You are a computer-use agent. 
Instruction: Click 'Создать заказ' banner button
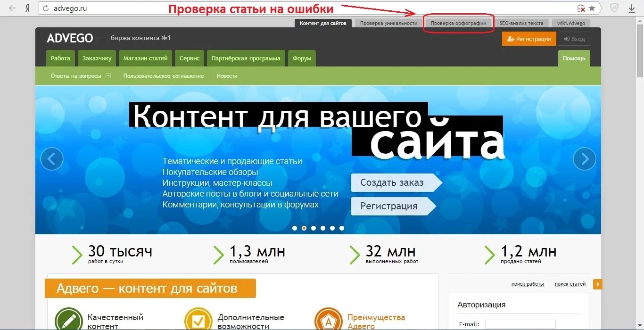(x=396, y=183)
